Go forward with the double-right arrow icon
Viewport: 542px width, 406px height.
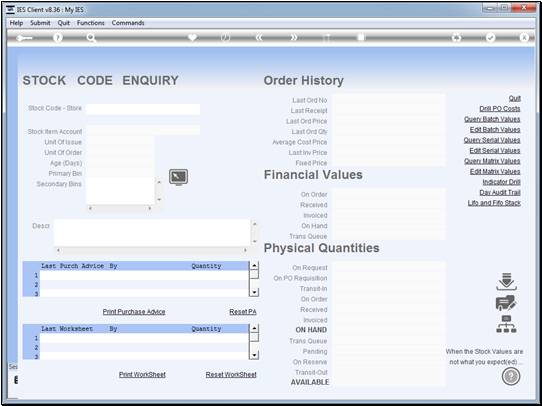[x=293, y=38]
